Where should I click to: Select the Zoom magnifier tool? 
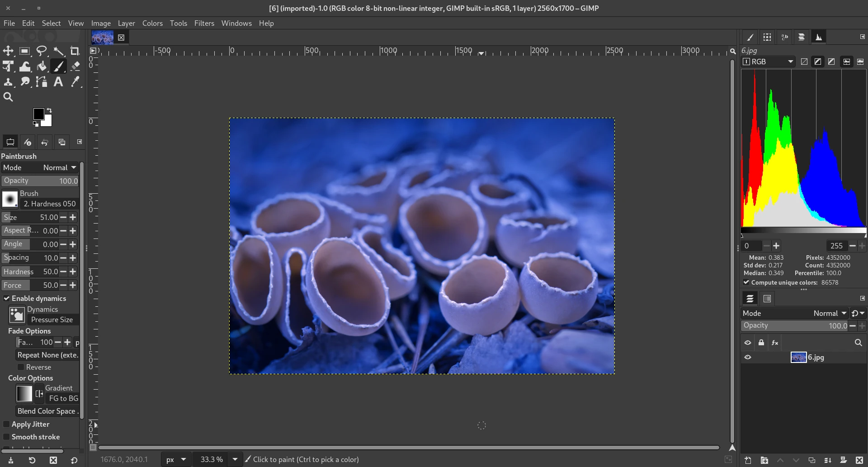click(x=8, y=97)
